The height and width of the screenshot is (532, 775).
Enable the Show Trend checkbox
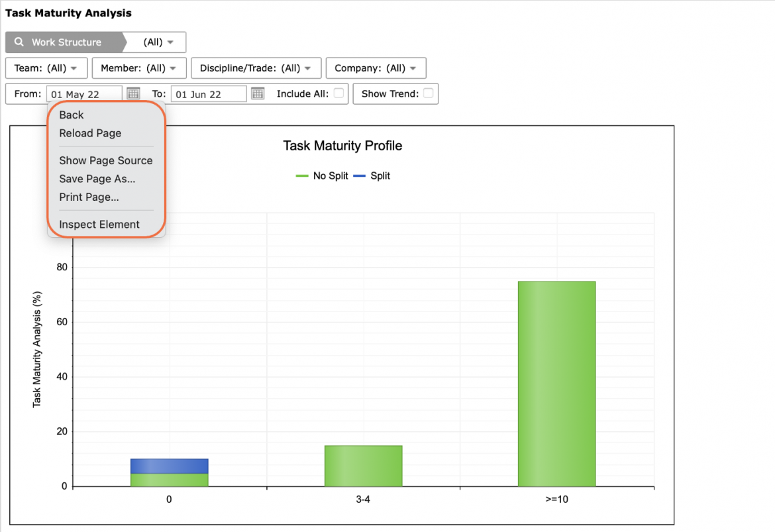(428, 93)
